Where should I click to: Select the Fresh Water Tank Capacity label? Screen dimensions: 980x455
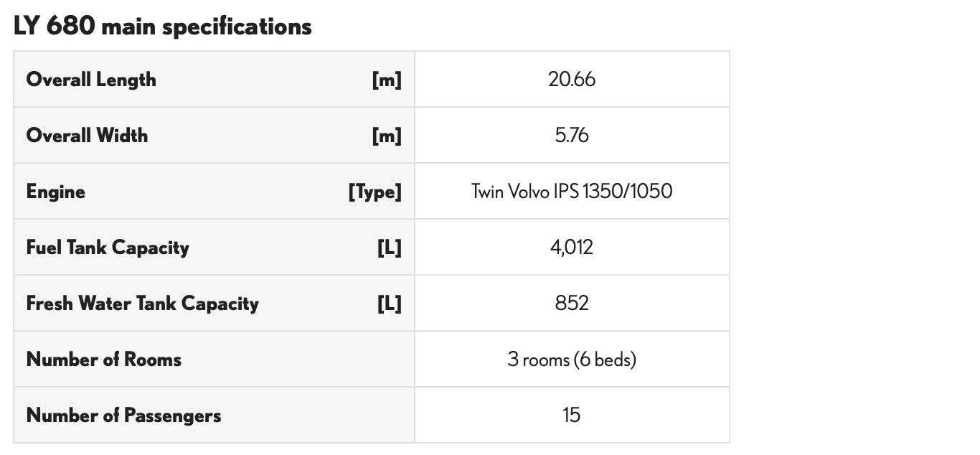click(x=143, y=304)
